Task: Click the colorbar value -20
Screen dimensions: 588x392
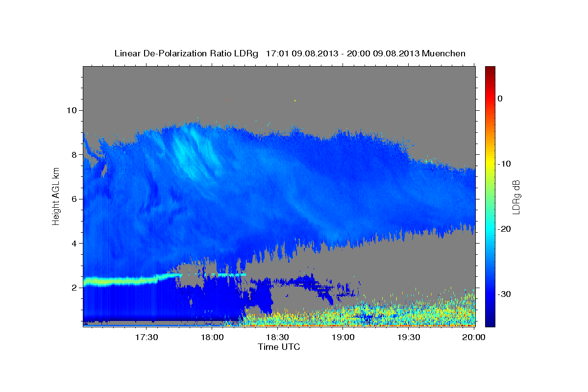Action: [505, 229]
